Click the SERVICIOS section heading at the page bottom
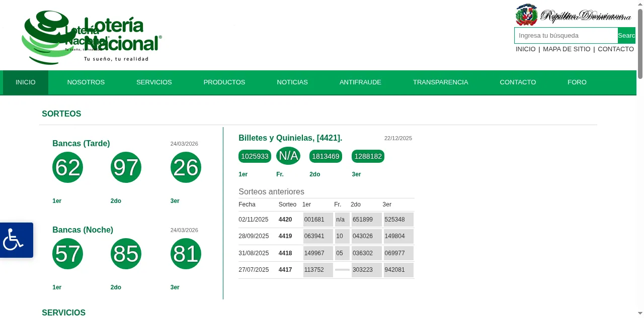644x318 pixels. pyautogui.click(x=64, y=313)
